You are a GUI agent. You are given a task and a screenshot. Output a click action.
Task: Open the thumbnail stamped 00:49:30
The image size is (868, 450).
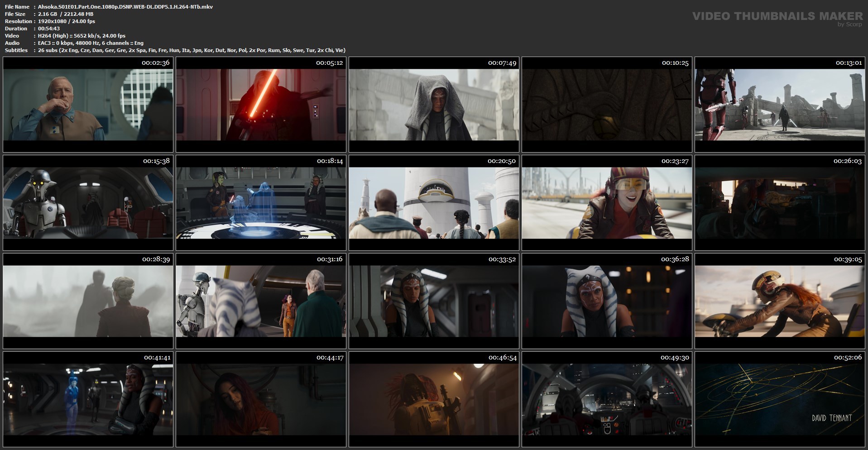pyautogui.click(x=607, y=399)
